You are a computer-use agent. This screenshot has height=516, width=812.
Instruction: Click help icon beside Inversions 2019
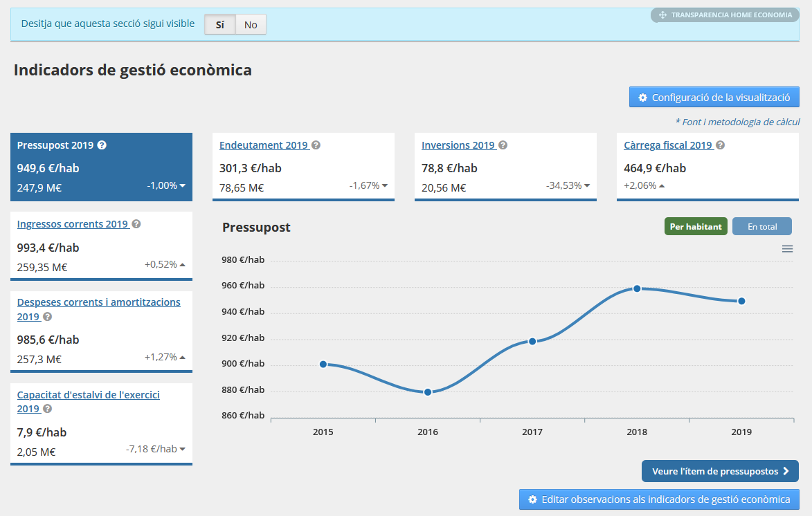503,145
